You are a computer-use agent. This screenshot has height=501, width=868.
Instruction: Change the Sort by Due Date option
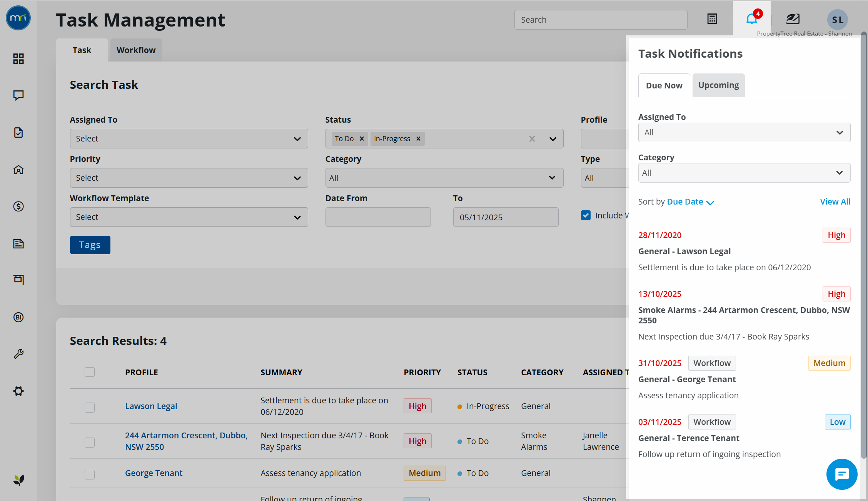pyautogui.click(x=691, y=202)
